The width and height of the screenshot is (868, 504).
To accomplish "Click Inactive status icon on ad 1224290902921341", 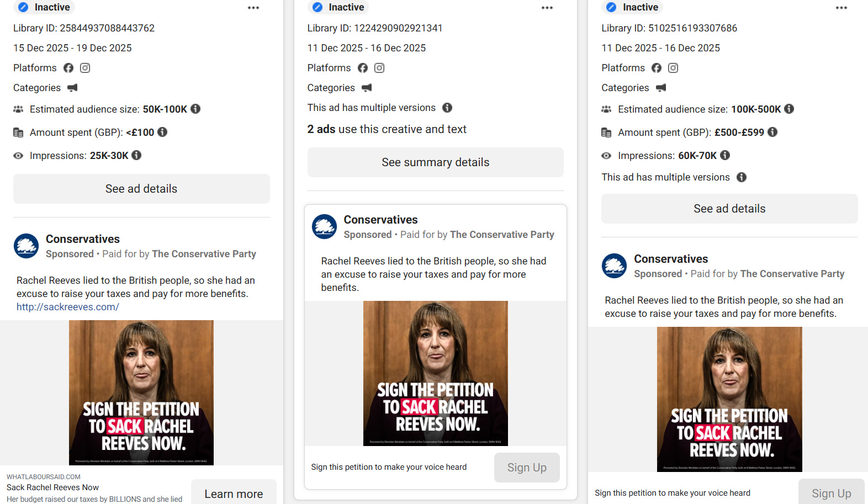I will click(x=317, y=7).
